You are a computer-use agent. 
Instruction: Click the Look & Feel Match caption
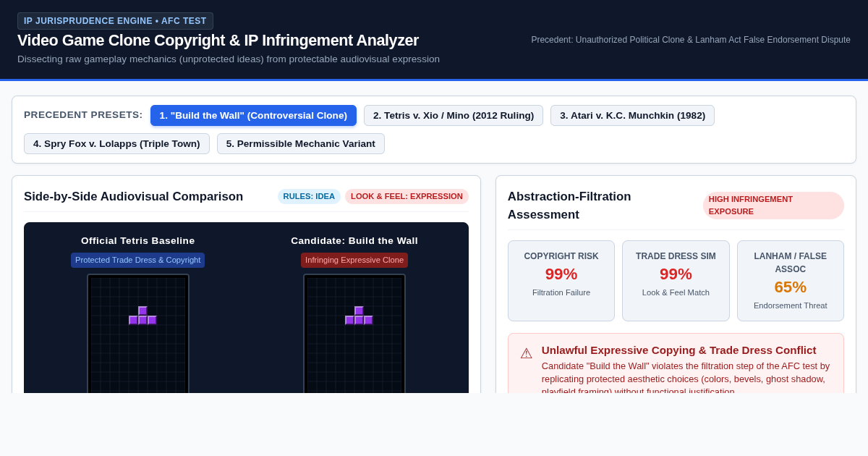[676, 292]
